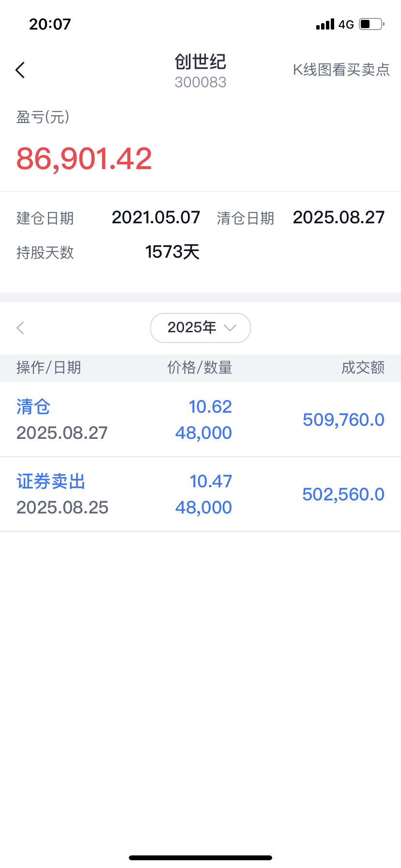401x868 pixels.
Task: Tap the back arrow at top left
Action: 20,70
